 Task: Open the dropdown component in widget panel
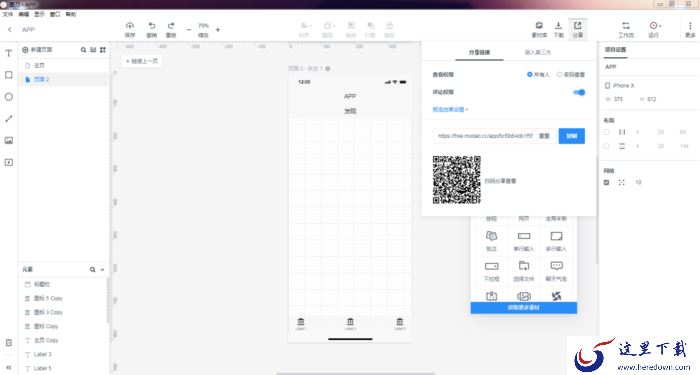491,266
